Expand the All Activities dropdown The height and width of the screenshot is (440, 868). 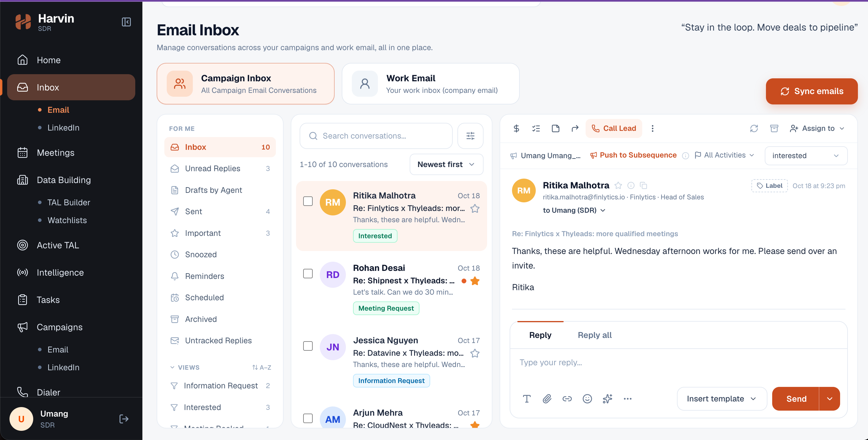point(724,155)
